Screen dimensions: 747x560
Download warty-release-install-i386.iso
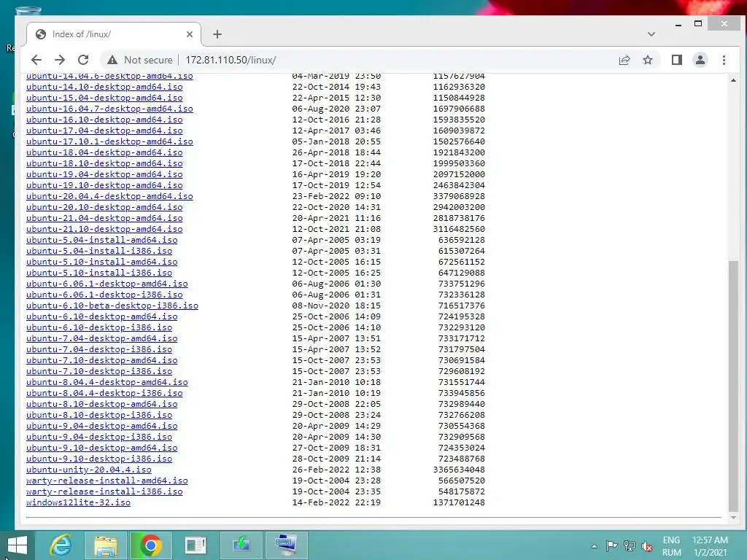(x=104, y=492)
